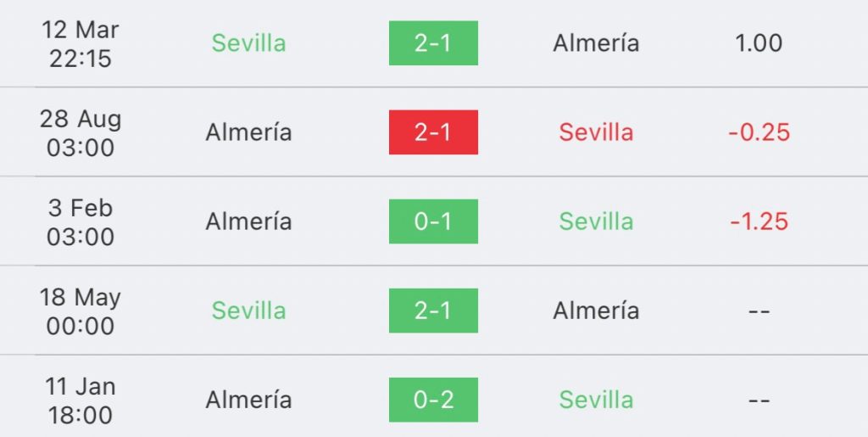Open Almería home team on 11 Jan
Viewport: 868px width, 437px height.
pyautogui.click(x=248, y=400)
